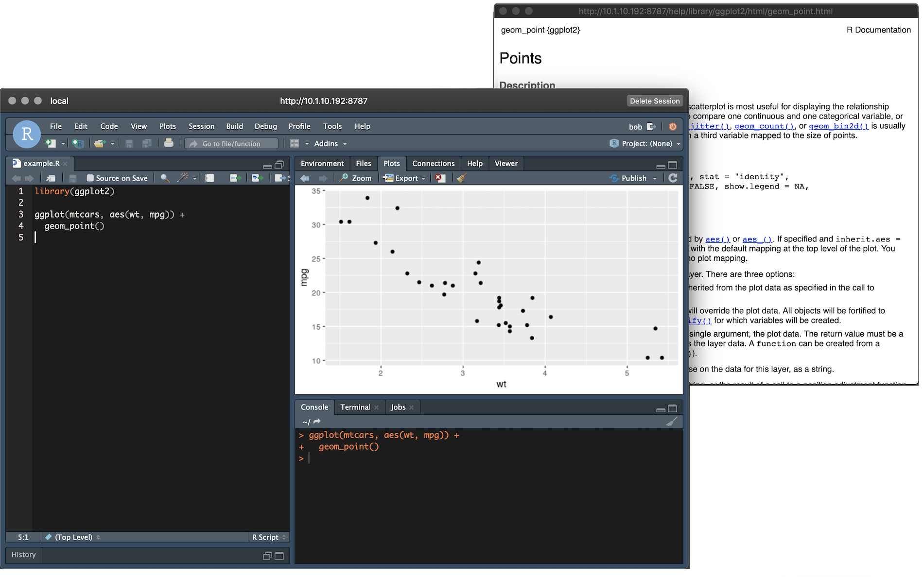Click the find/replace magnifier in editor toolbar
The image size is (924, 577).
165,178
